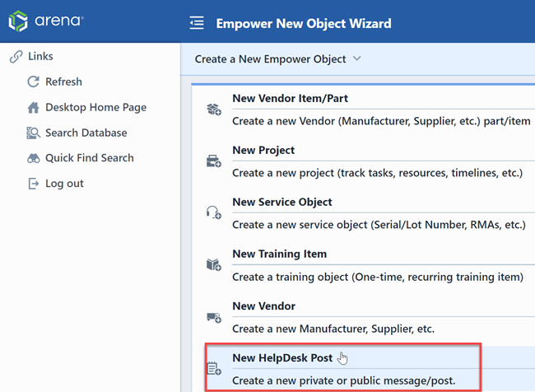Click 'Create a new private or public message/post.' text
Viewport: 535px width, 392px height.
[x=344, y=380]
